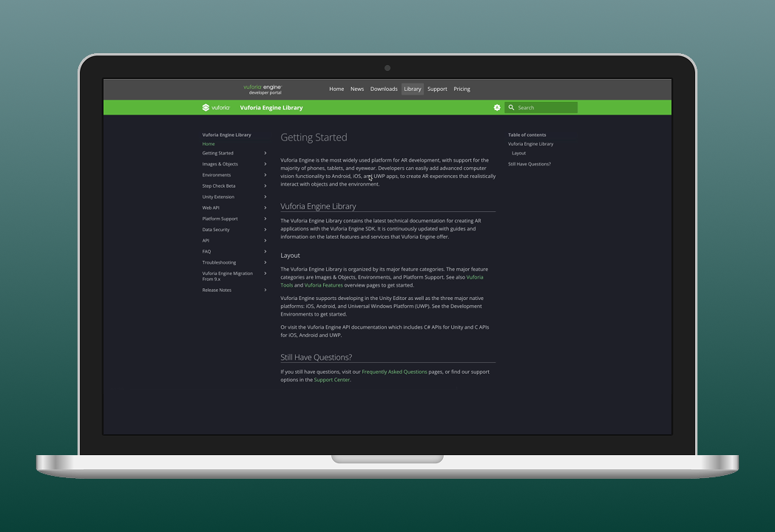Follow the Vuforia Features link

tap(323, 285)
